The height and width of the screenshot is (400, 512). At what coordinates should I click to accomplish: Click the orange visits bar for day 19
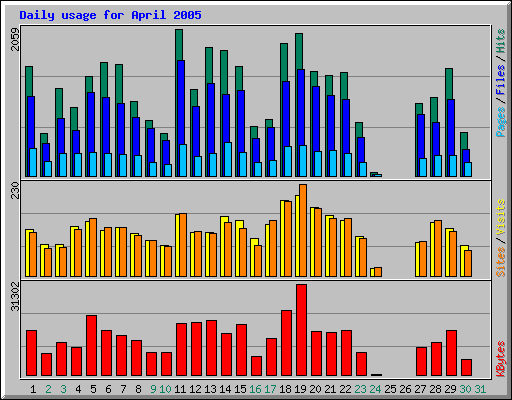tap(303, 230)
